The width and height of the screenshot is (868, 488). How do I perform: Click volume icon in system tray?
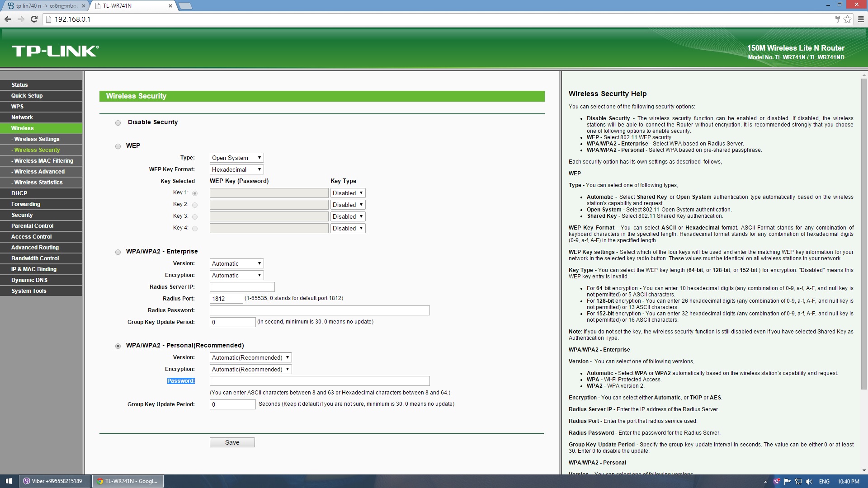pyautogui.click(x=809, y=481)
